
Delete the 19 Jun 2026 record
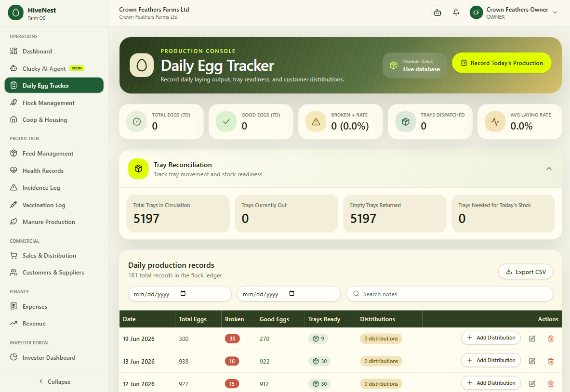551,339
